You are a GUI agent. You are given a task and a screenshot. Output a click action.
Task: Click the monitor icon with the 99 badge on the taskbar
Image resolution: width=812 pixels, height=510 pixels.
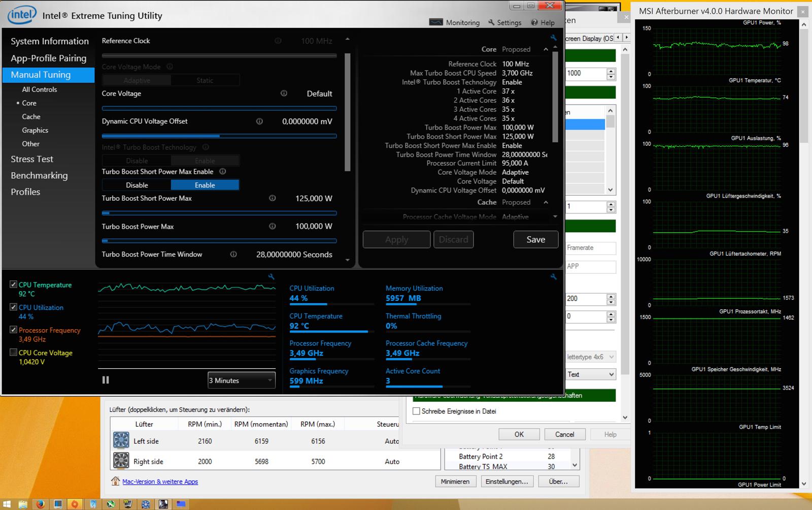(128, 504)
